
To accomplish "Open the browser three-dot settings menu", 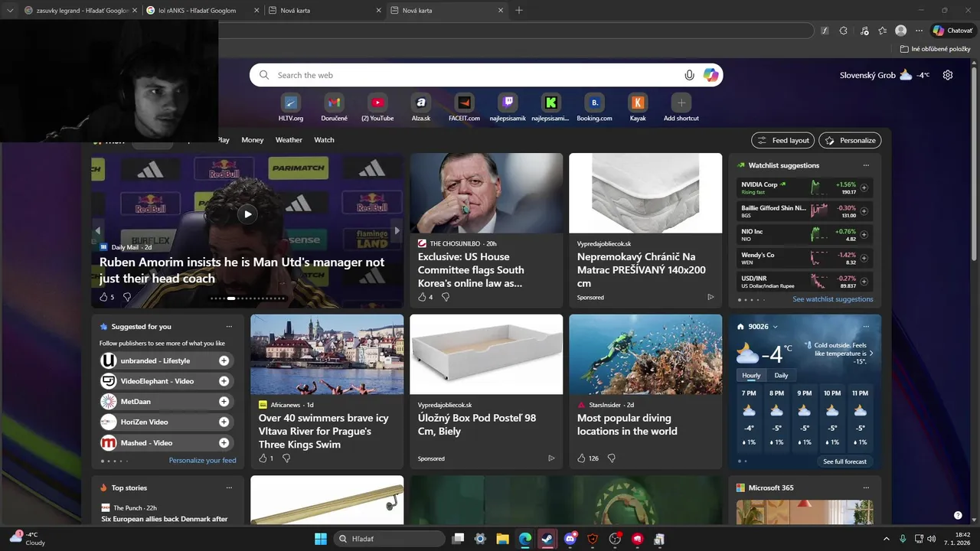I will coord(919,31).
